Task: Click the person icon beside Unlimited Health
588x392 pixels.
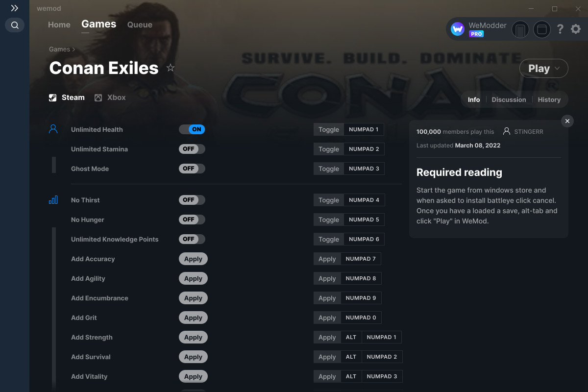Action: point(53,128)
